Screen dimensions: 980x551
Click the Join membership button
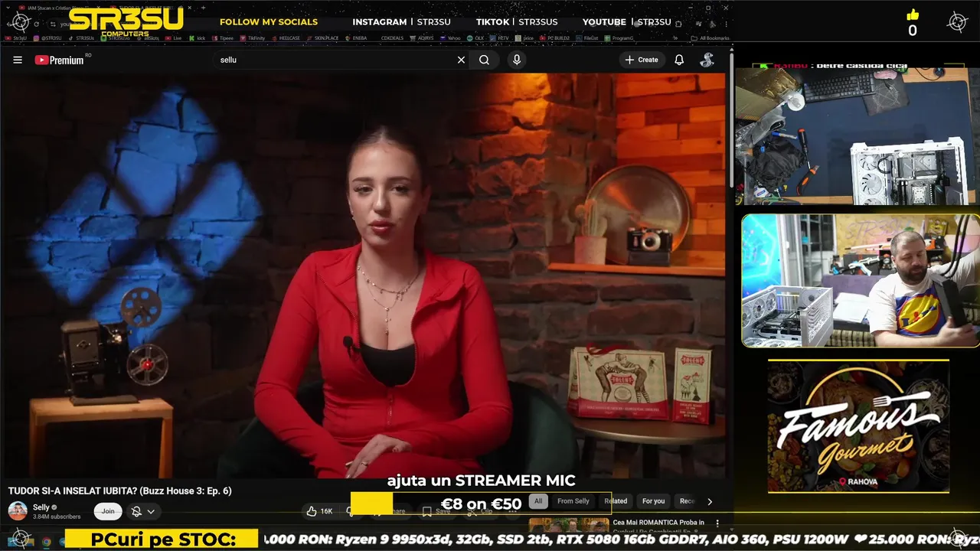[x=108, y=511]
